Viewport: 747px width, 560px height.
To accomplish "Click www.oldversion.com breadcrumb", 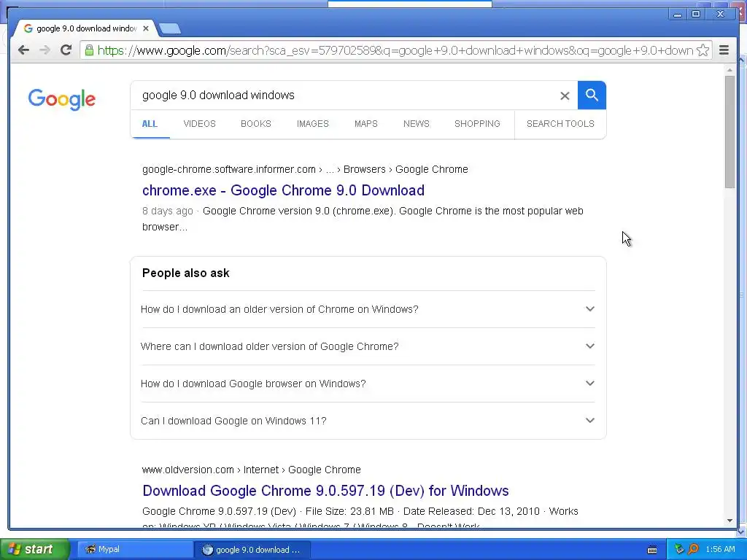I will point(187,470).
